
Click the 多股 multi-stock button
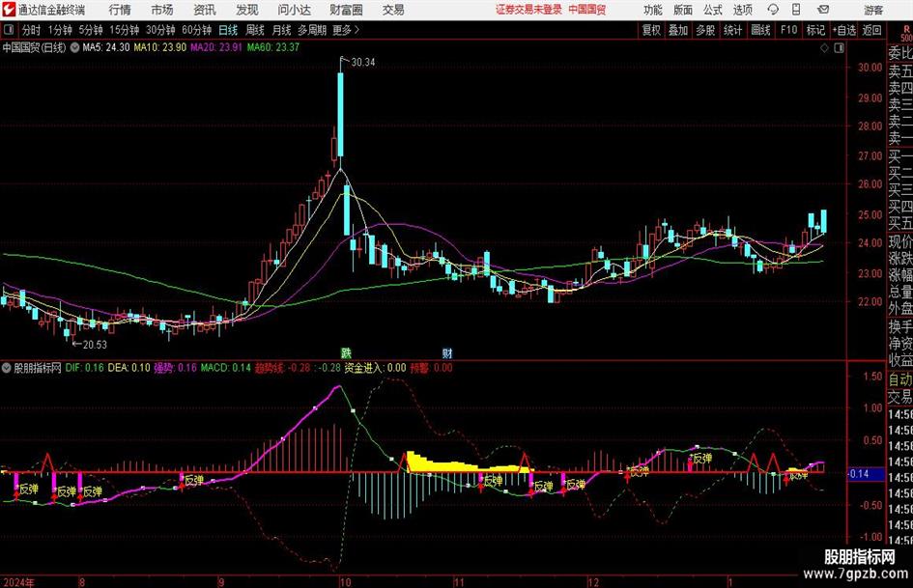tap(705, 30)
